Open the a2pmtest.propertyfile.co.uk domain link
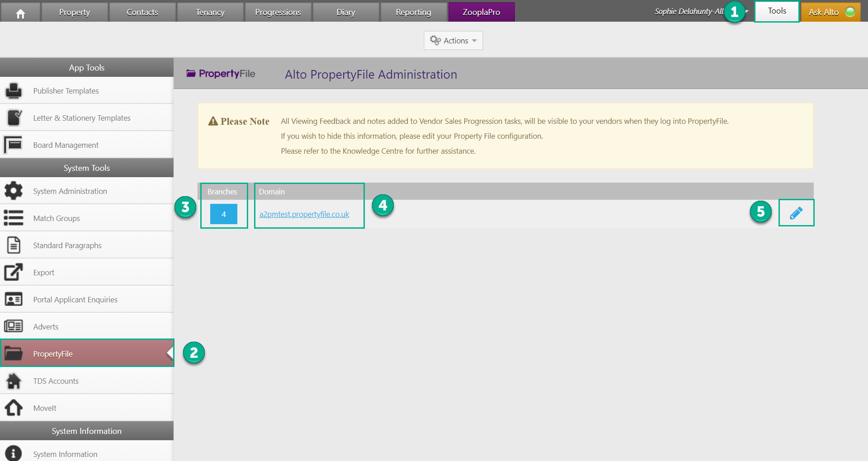The width and height of the screenshot is (868, 461). (304, 214)
